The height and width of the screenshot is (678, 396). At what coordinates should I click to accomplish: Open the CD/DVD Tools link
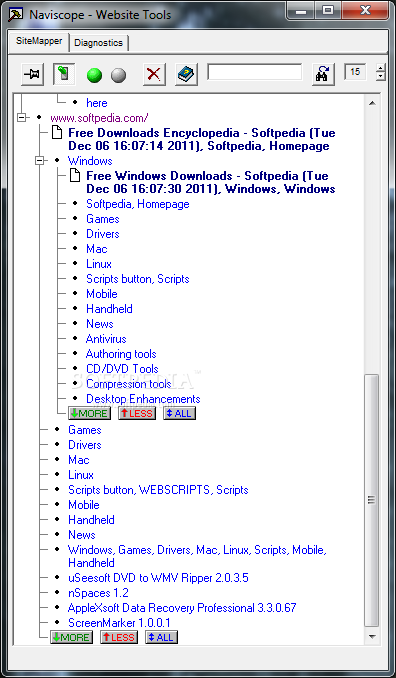(122, 369)
